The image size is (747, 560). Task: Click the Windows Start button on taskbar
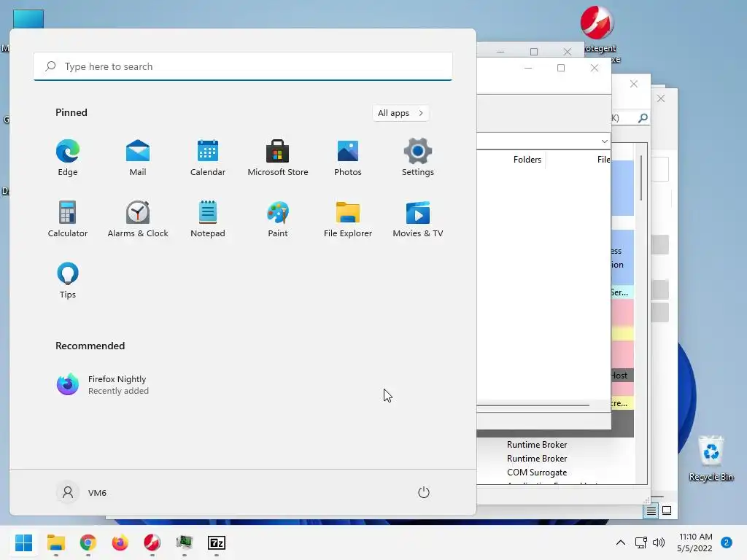[x=24, y=542]
